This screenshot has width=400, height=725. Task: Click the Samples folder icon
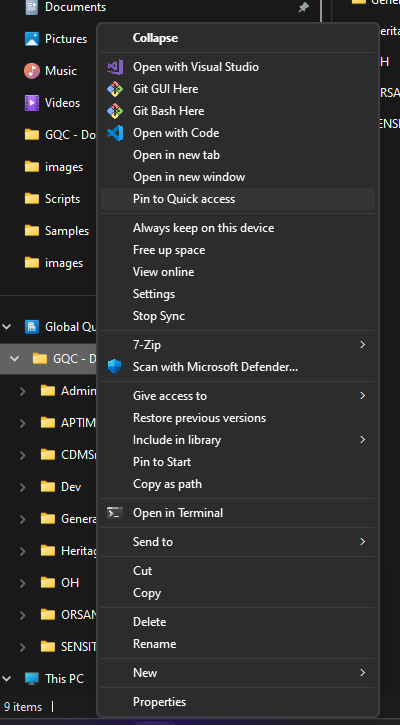[32, 231]
